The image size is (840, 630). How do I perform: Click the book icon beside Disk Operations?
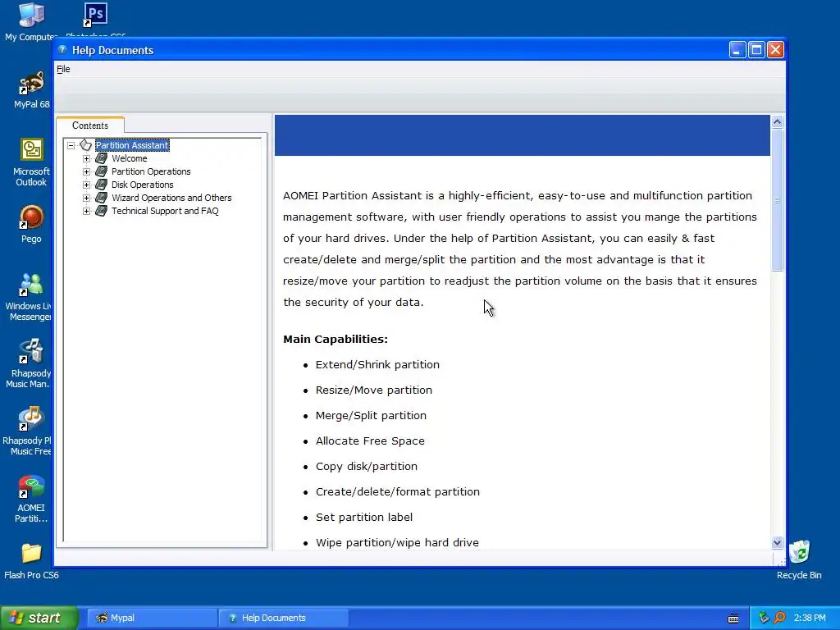pyautogui.click(x=101, y=185)
